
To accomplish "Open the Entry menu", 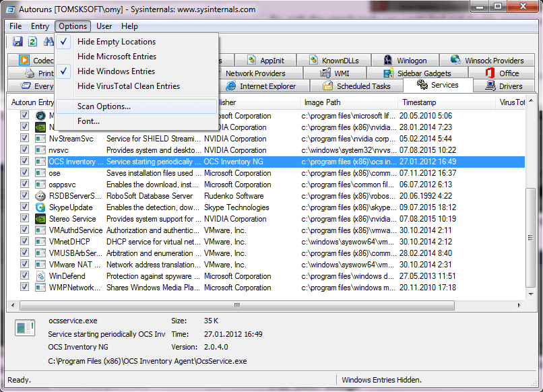I will pos(40,26).
